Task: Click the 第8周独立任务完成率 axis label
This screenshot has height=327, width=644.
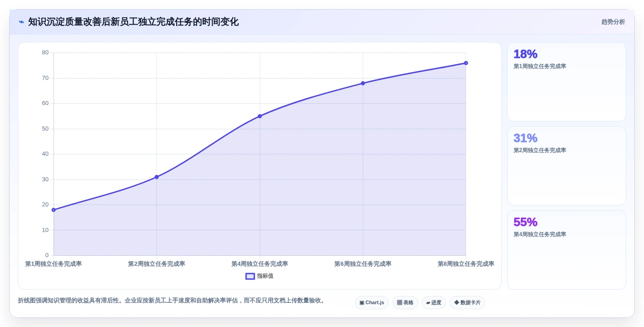Action: [x=466, y=264]
